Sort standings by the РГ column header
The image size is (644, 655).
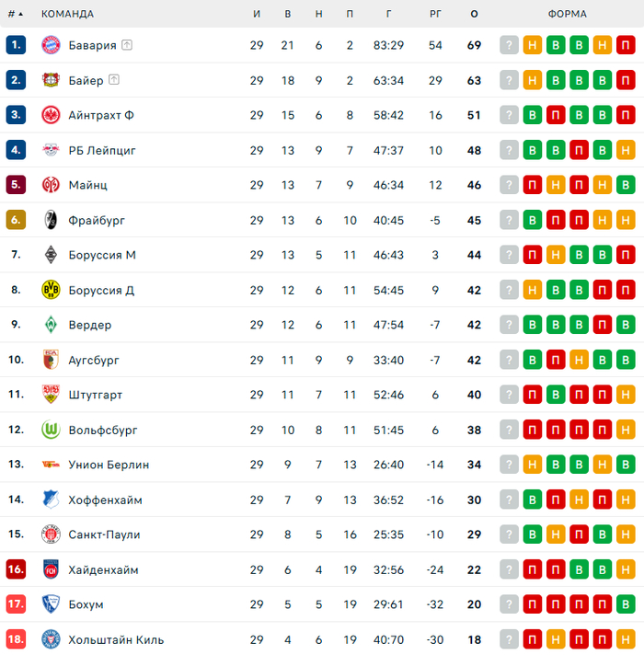click(x=435, y=14)
